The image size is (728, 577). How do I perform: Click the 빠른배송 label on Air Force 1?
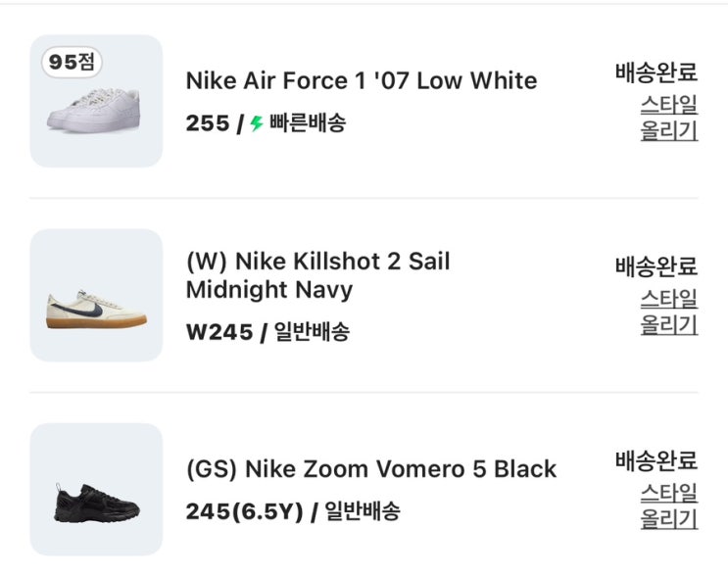pos(308,123)
